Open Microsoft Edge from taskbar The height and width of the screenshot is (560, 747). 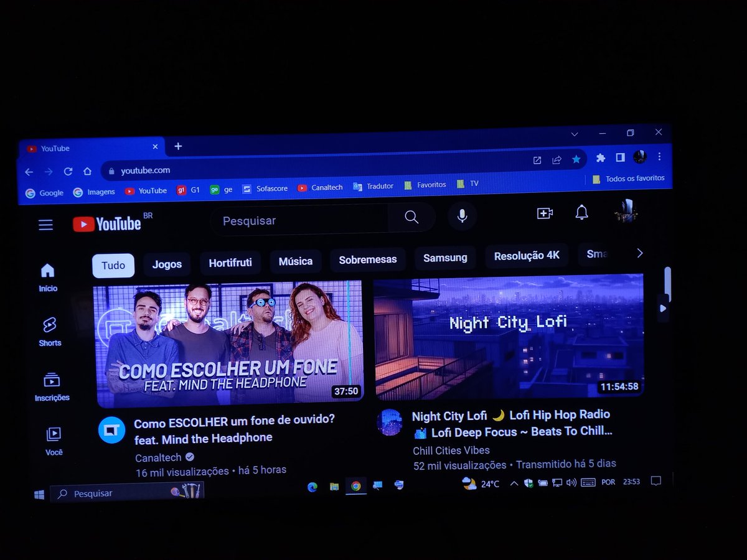click(x=312, y=487)
